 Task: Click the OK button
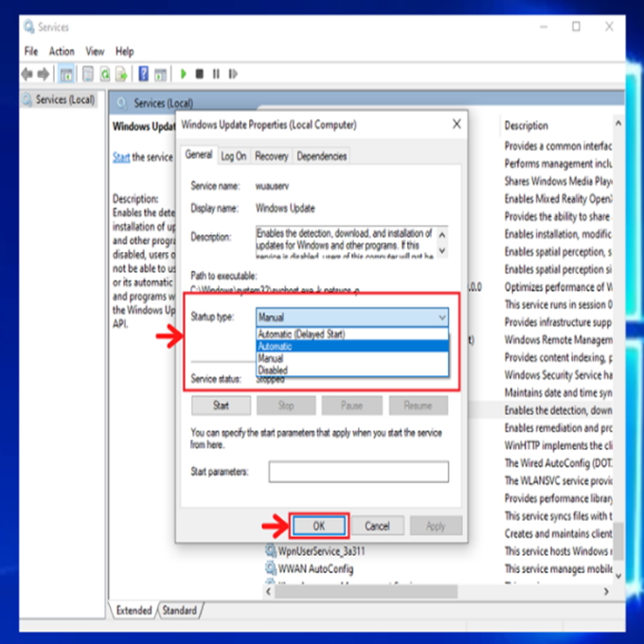point(319,526)
